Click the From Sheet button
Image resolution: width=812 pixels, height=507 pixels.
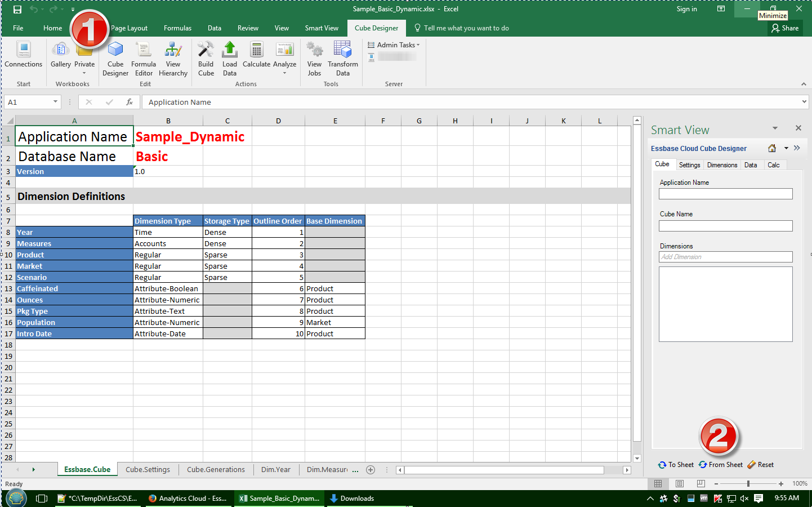point(721,465)
